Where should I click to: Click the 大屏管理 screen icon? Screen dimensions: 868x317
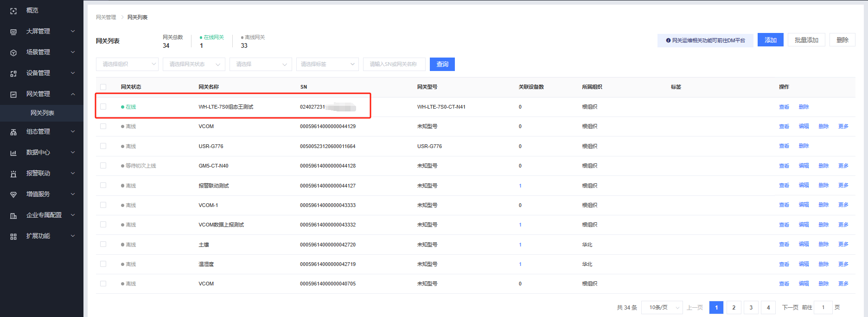[13, 32]
